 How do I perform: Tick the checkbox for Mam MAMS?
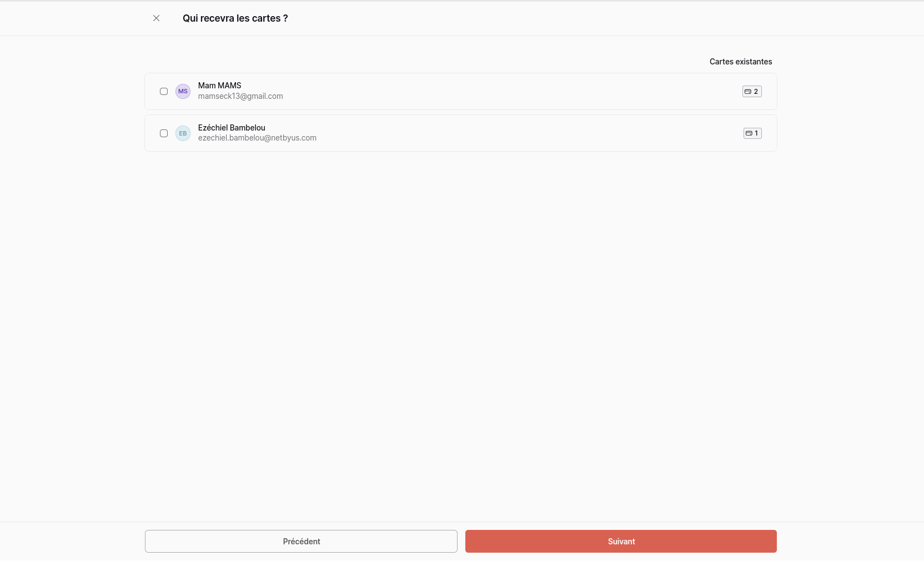tap(164, 91)
